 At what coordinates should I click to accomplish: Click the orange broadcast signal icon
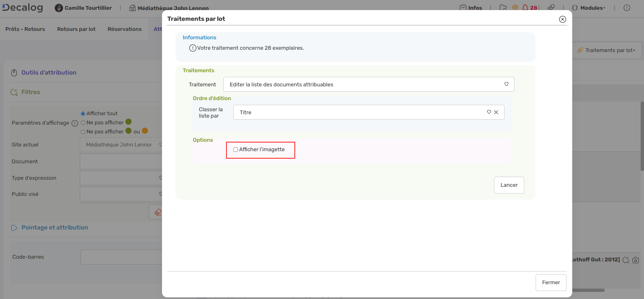pyautogui.click(x=515, y=7)
